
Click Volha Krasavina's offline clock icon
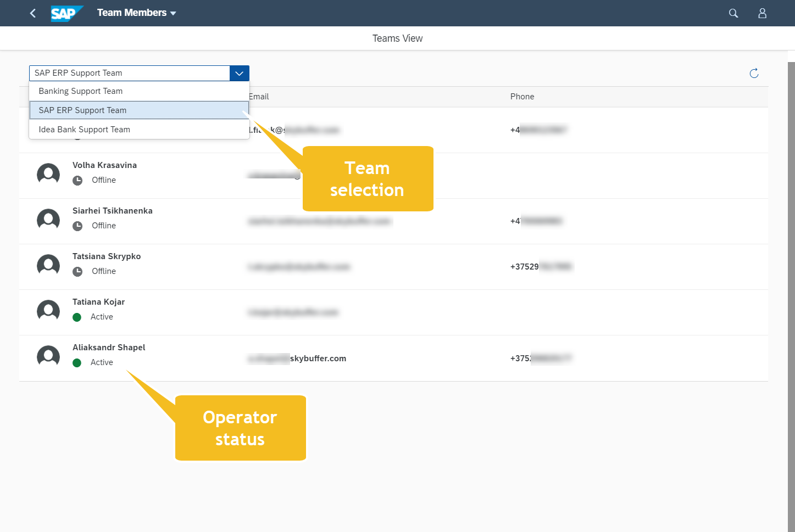77,180
